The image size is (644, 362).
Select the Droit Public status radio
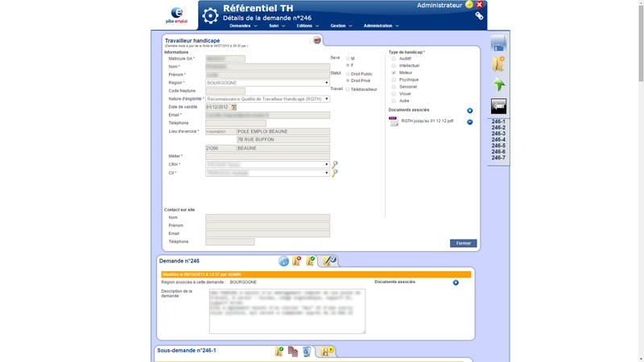[x=348, y=74]
